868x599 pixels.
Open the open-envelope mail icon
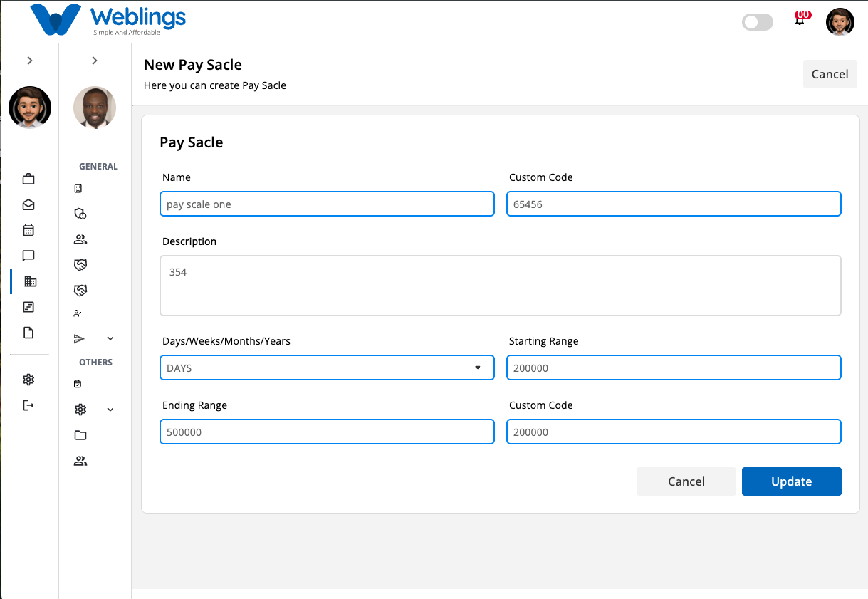point(28,204)
